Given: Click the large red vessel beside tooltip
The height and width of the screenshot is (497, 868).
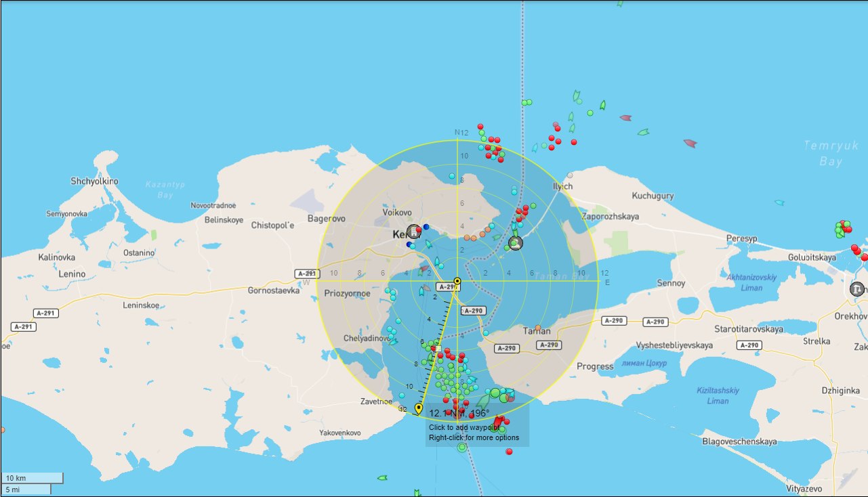Looking at the screenshot, I should [x=499, y=422].
